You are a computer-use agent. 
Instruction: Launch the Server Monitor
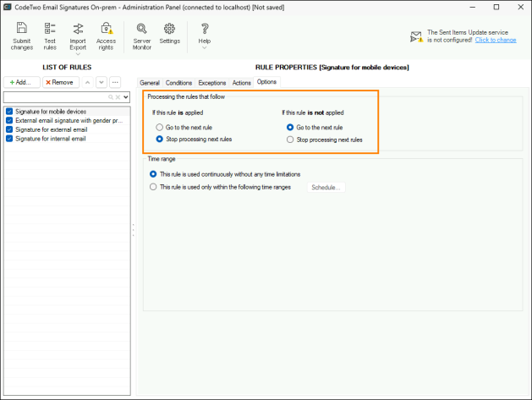142,36
